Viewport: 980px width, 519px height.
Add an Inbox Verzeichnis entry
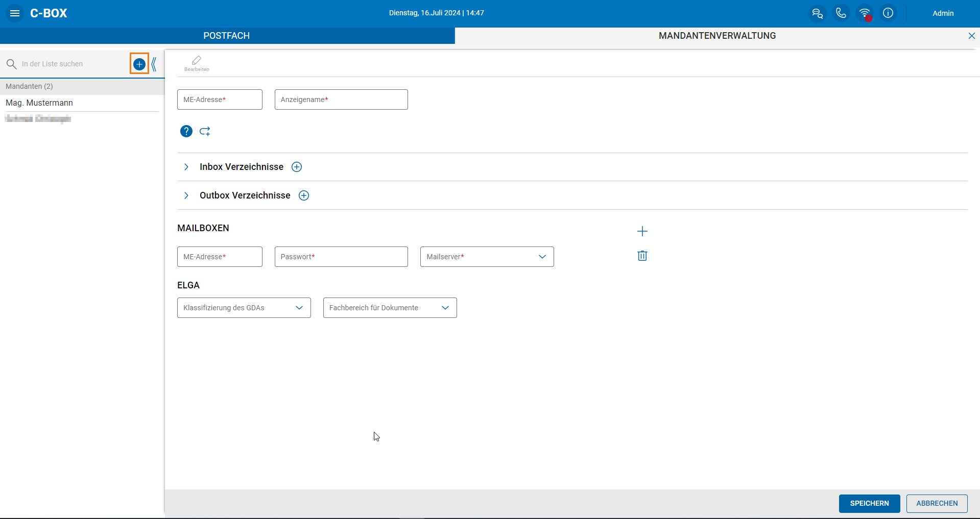coord(297,167)
